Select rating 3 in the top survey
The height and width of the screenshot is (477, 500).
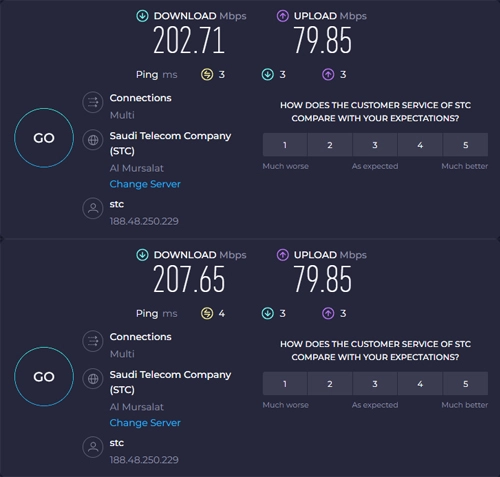[x=375, y=145]
